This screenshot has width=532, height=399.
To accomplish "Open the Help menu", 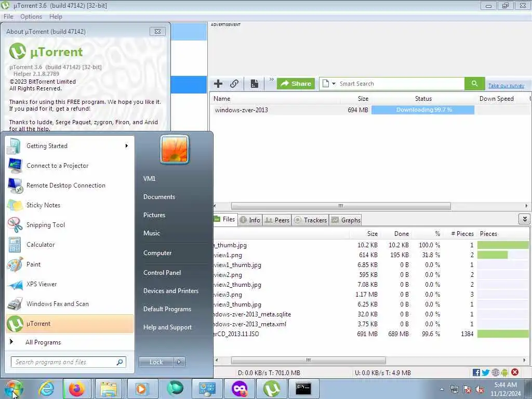I will click(56, 17).
